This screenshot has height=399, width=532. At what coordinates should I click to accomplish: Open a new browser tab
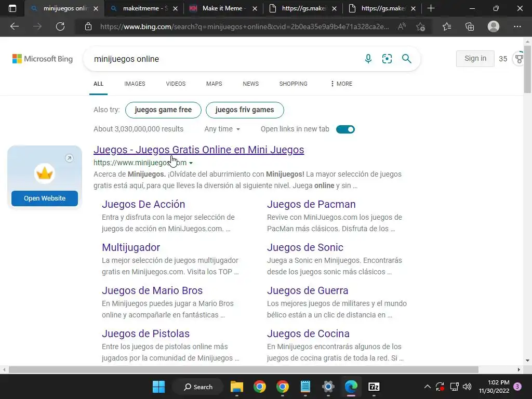click(431, 8)
